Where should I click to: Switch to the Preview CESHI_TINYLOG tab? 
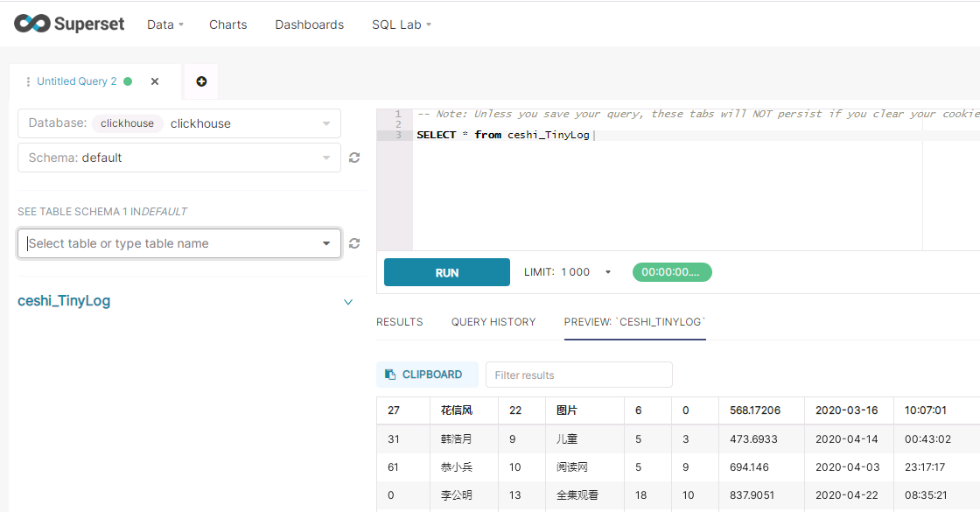click(635, 322)
